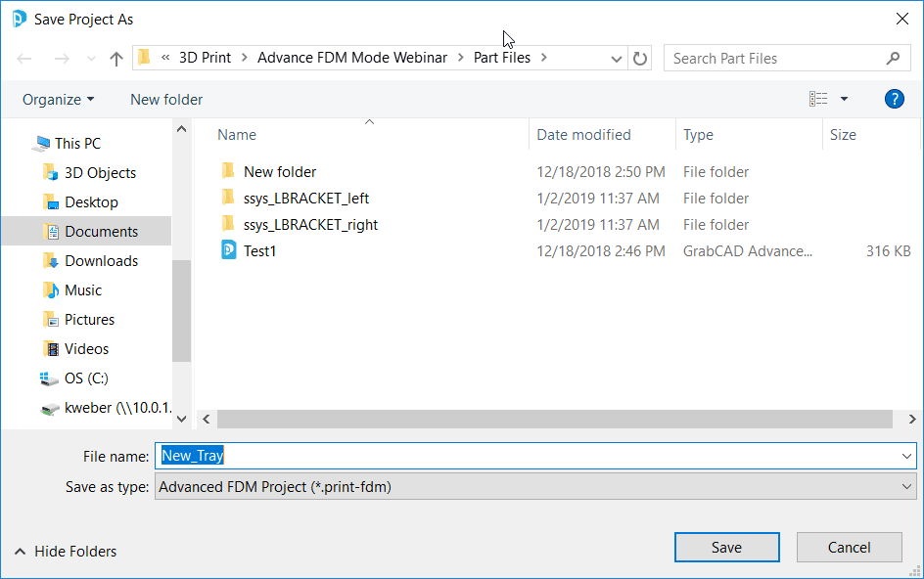Select Downloads in the sidebar
The height and width of the screenshot is (579, 924).
pos(102,261)
